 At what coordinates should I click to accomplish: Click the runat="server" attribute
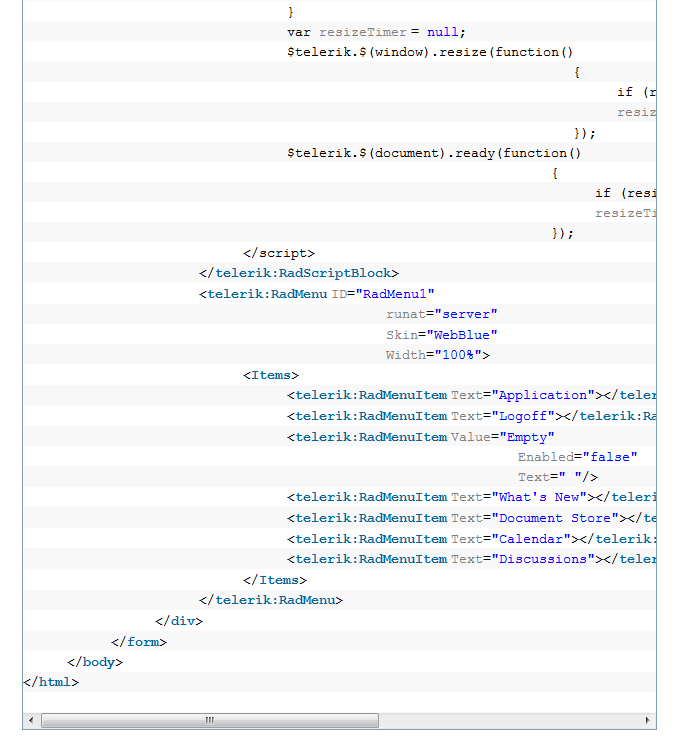coord(441,314)
